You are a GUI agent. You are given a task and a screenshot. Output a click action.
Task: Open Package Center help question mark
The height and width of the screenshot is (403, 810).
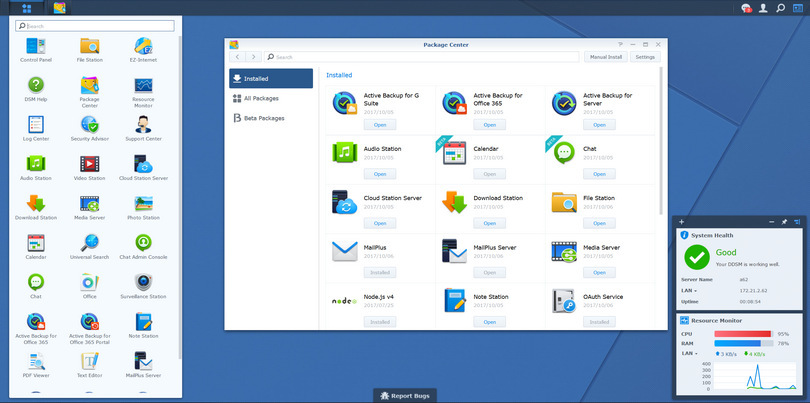[620, 45]
